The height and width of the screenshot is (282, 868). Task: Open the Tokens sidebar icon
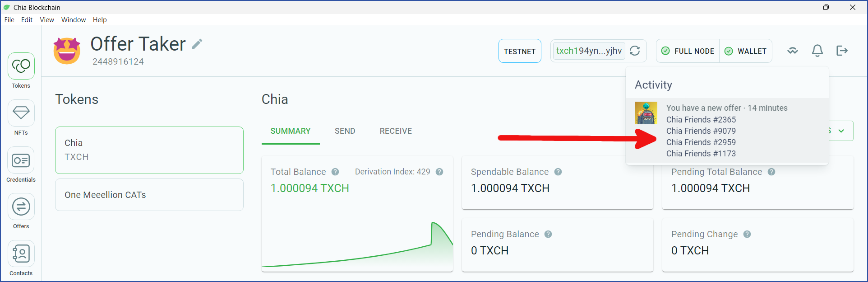click(x=21, y=66)
